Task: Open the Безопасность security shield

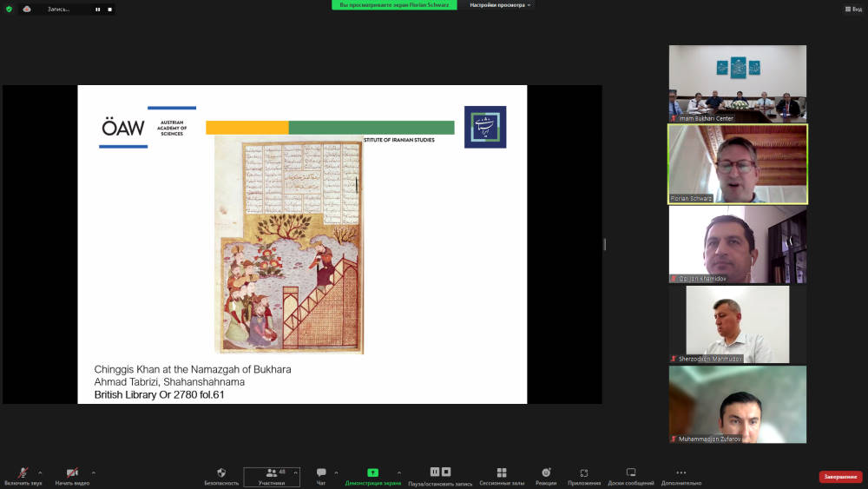Action: (x=221, y=477)
